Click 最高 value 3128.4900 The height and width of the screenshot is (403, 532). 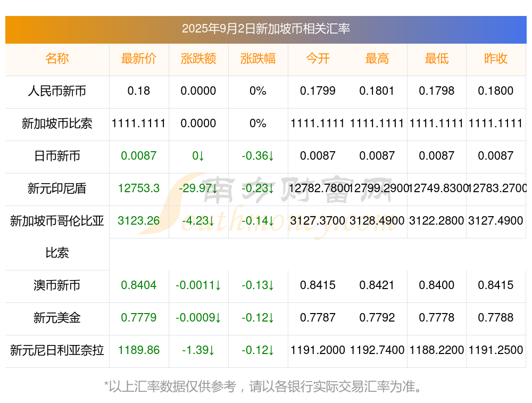(377, 221)
